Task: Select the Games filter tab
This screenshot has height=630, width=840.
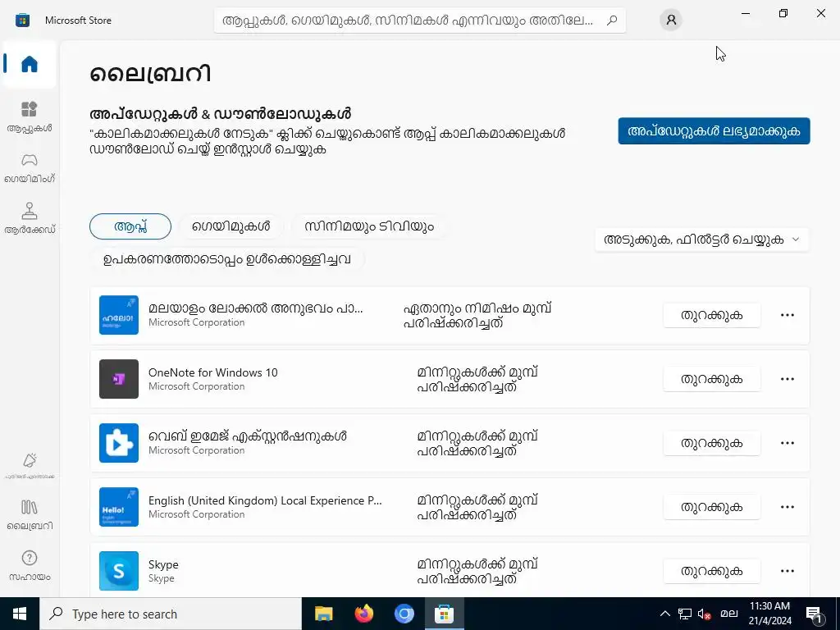Action: pos(231,226)
